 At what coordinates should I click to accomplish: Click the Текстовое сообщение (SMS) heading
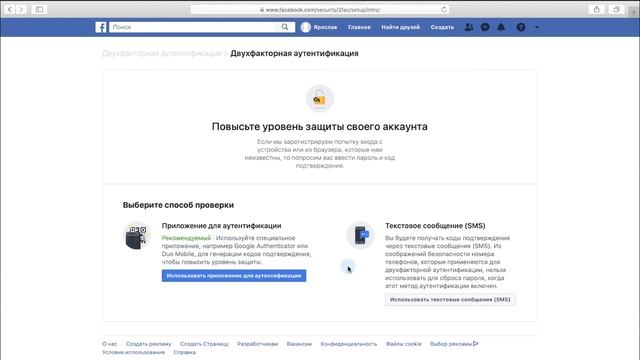(435, 226)
